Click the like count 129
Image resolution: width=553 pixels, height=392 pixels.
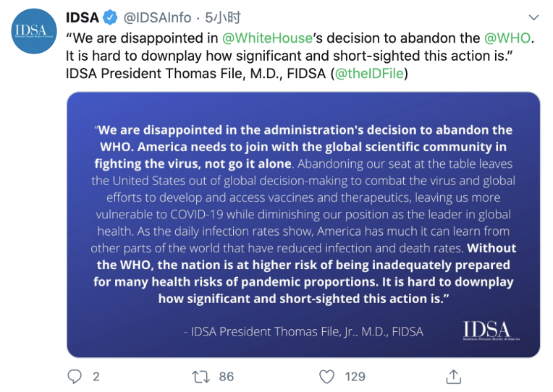point(355,376)
